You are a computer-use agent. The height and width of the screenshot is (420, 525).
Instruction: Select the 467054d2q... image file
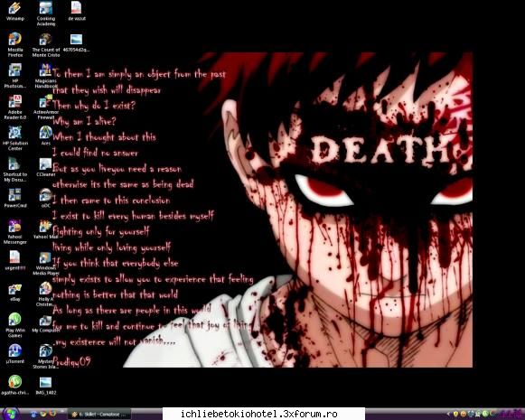tap(77, 42)
